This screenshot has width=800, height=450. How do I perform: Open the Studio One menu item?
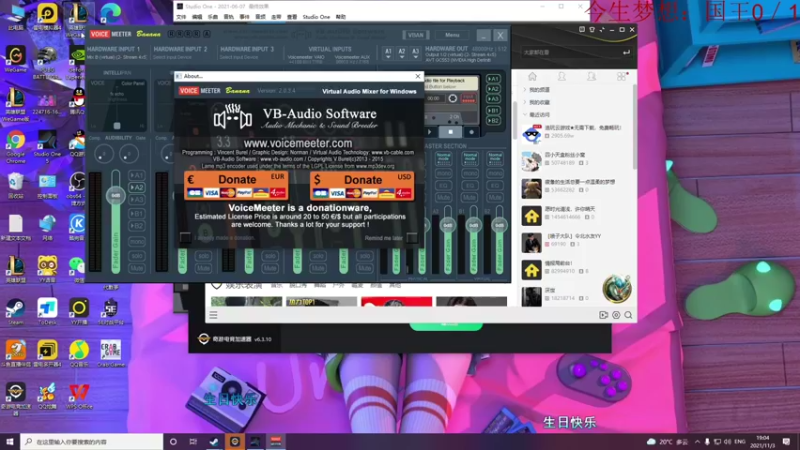click(x=316, y=17)
